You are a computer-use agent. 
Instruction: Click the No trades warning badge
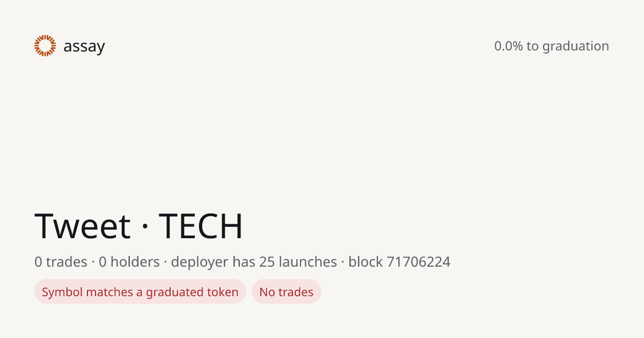pos(287,292)
